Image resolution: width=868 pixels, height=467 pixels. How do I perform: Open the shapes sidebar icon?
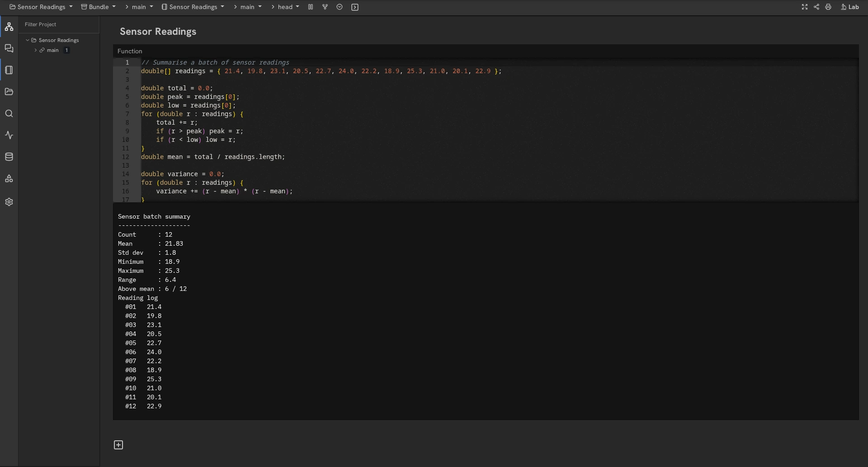coord(9,179)
